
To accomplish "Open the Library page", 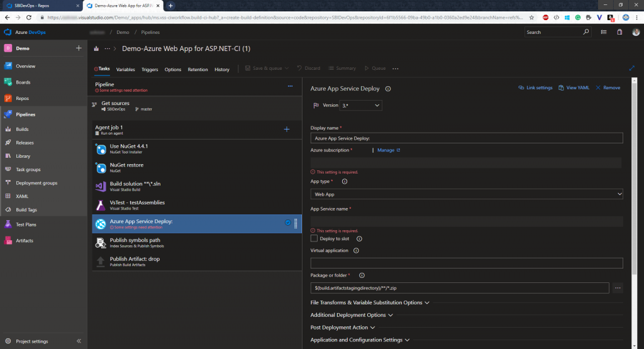I will (x=23, y=157).
